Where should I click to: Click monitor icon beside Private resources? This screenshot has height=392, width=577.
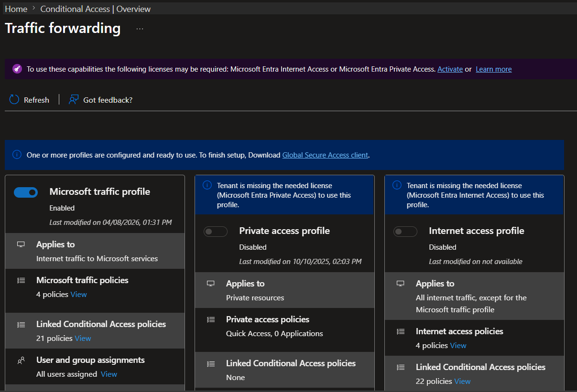pos(210,283)
